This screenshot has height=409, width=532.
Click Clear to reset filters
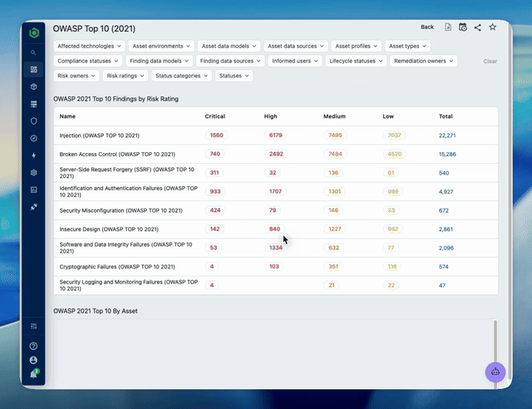click(x=490, y=62)
